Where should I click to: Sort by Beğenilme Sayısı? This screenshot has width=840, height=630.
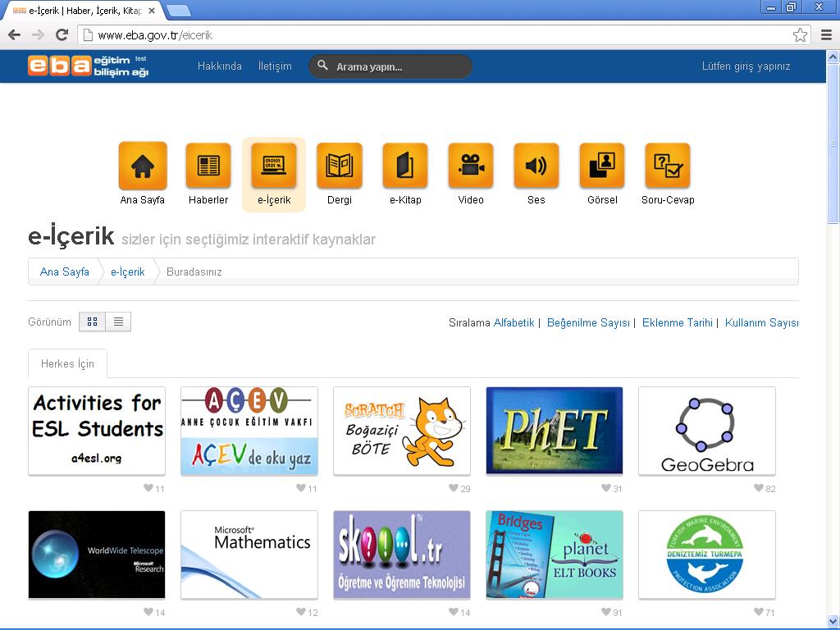[x=588, y=322]
